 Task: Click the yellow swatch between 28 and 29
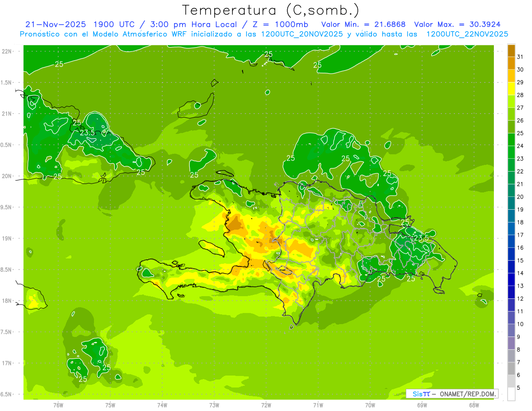click(511, 89)
